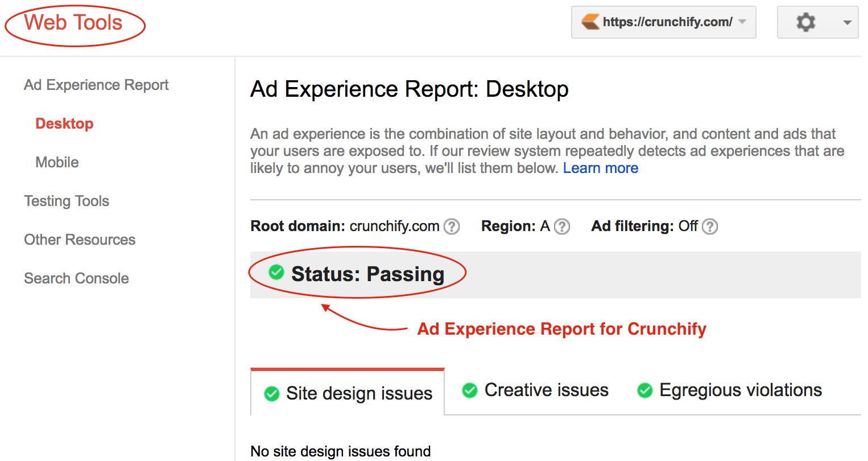Click green check icon on Creative issues
Image resolution: width=868 pixels, height=461 pixels.
point(470,390)
